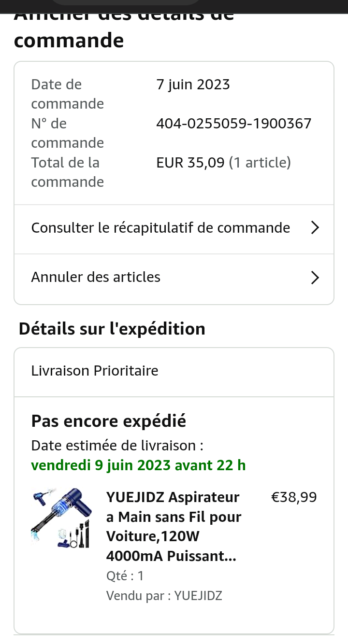Tap the Date estimée de livraison label
This screenshot has width=348, height=644.
(x=117, y=445)
